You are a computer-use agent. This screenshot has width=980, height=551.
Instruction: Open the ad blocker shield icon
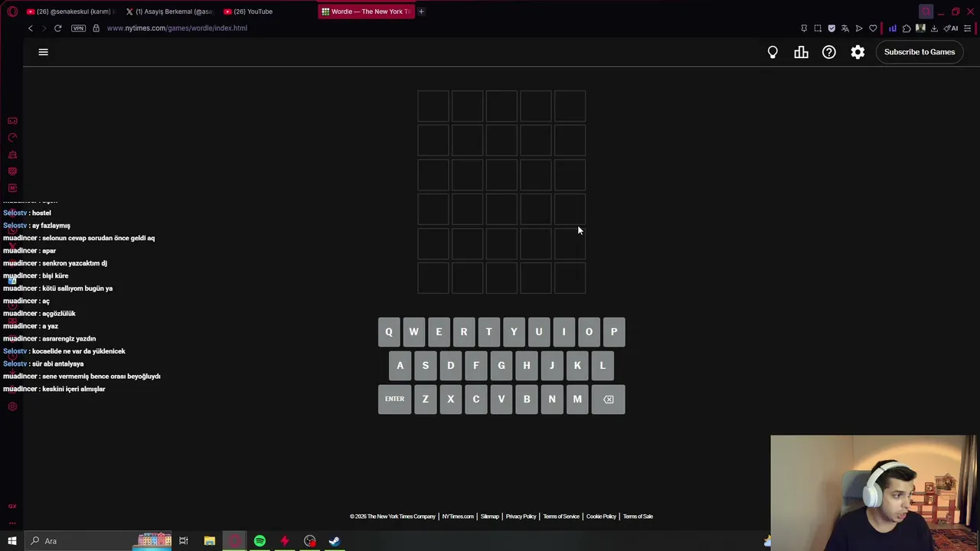coord(831,28)
